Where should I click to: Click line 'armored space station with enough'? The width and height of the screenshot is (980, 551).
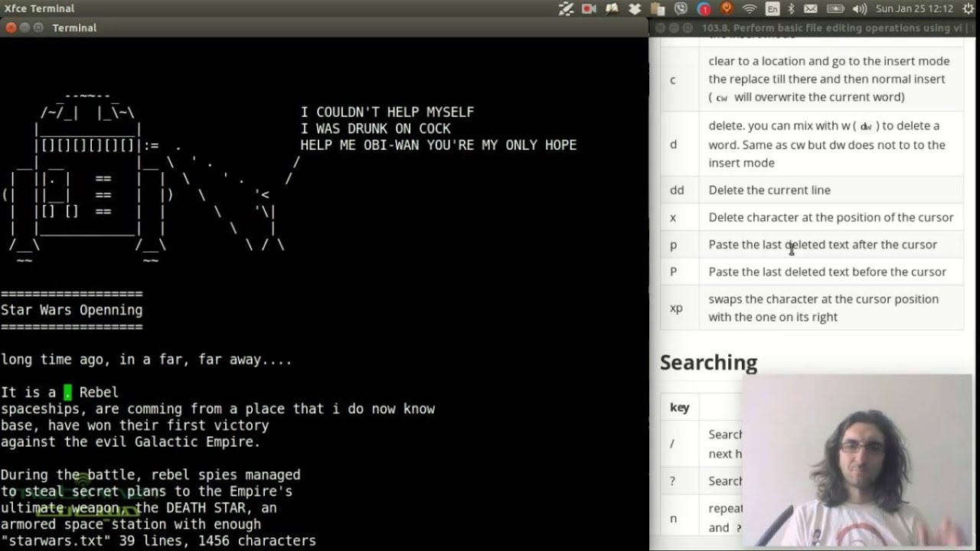130,524
